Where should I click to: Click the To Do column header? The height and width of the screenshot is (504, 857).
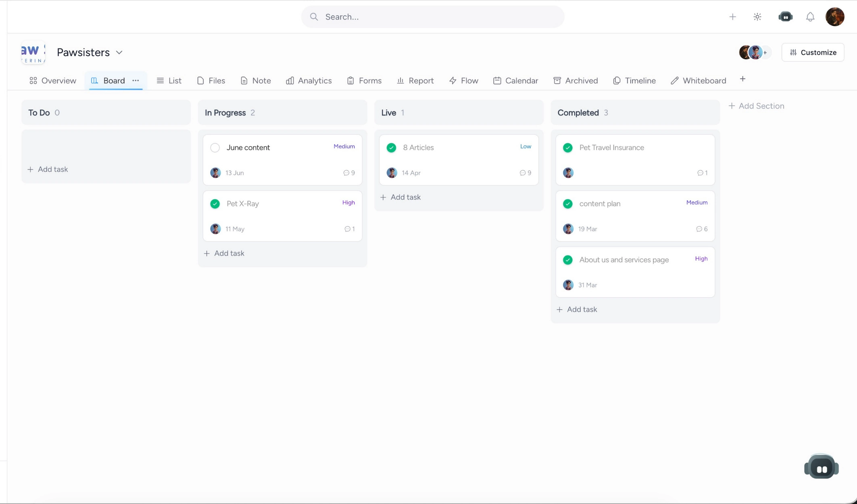106,112
